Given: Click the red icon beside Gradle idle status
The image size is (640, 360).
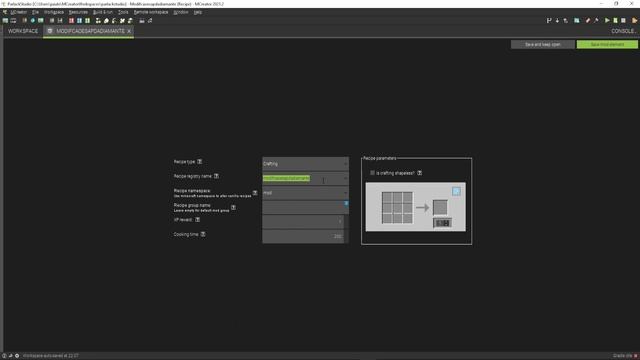Looking at the screenshot, I should coord(636,356).
